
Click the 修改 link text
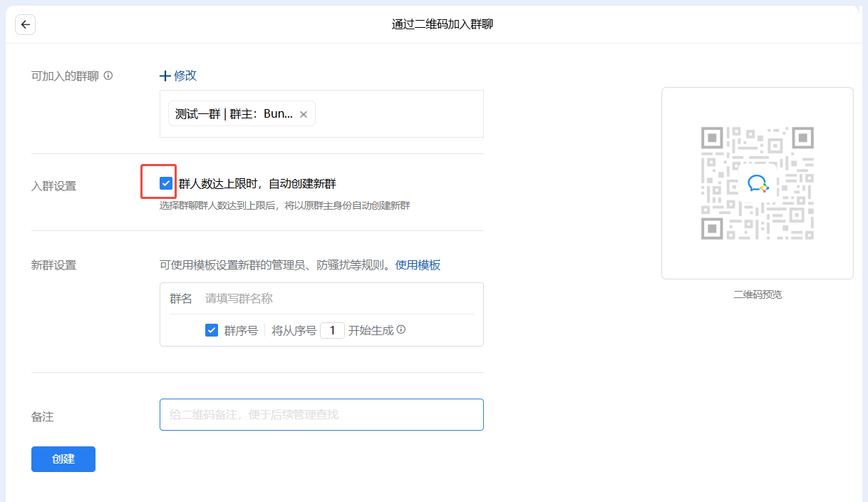click(185, 76)
